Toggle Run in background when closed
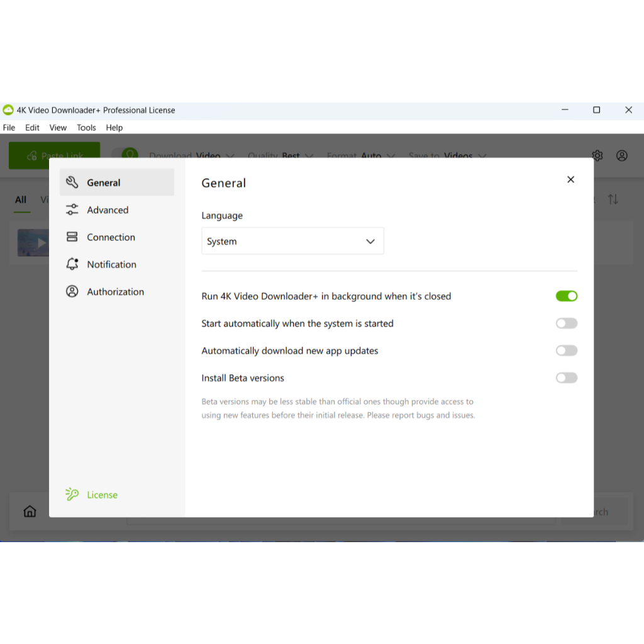This screenshot has height=644, width=644. (x=567, y=296)
